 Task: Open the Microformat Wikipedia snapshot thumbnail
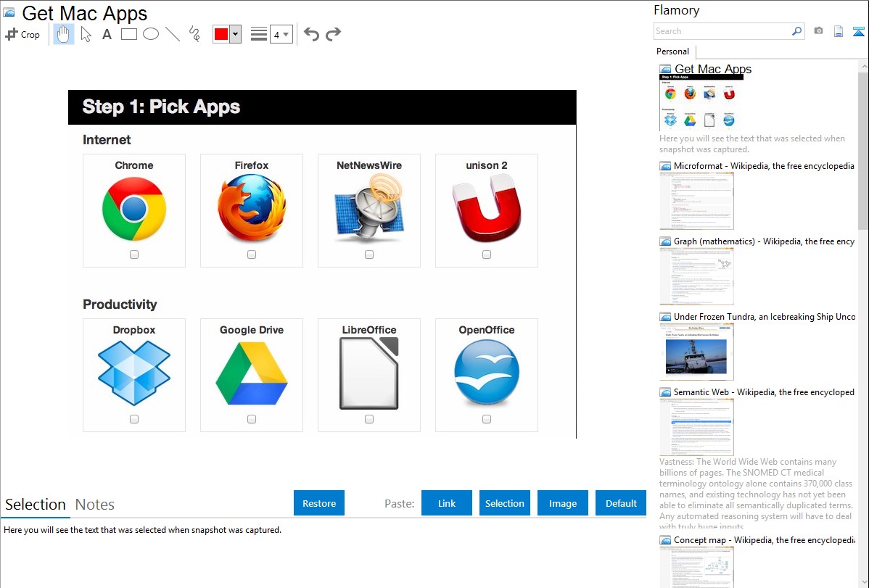pos(696,201)
